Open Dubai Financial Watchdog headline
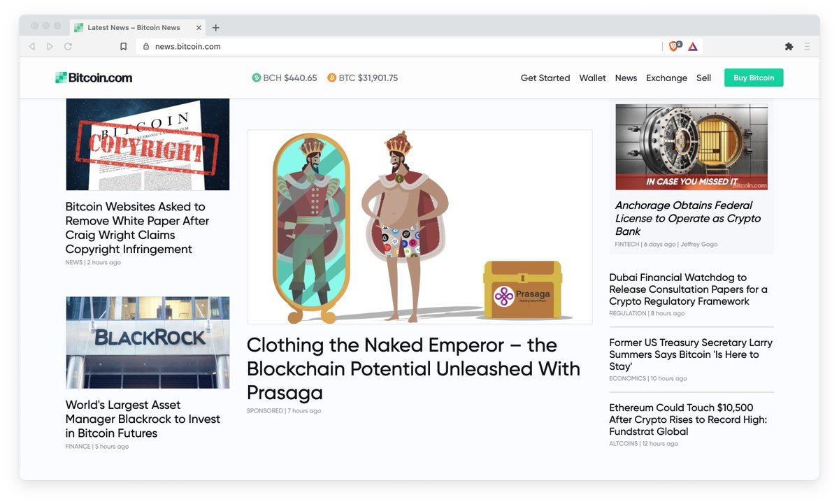839x504 pixels. [688, 289]
